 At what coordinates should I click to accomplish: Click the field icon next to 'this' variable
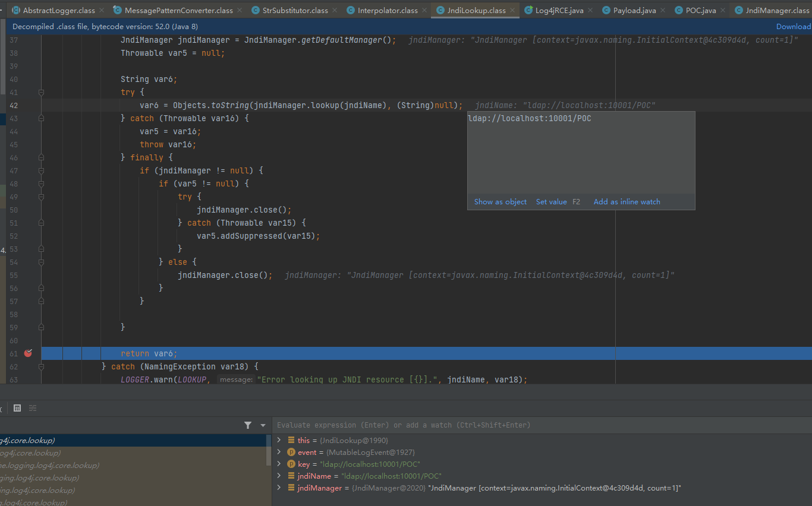pos(291,440)
